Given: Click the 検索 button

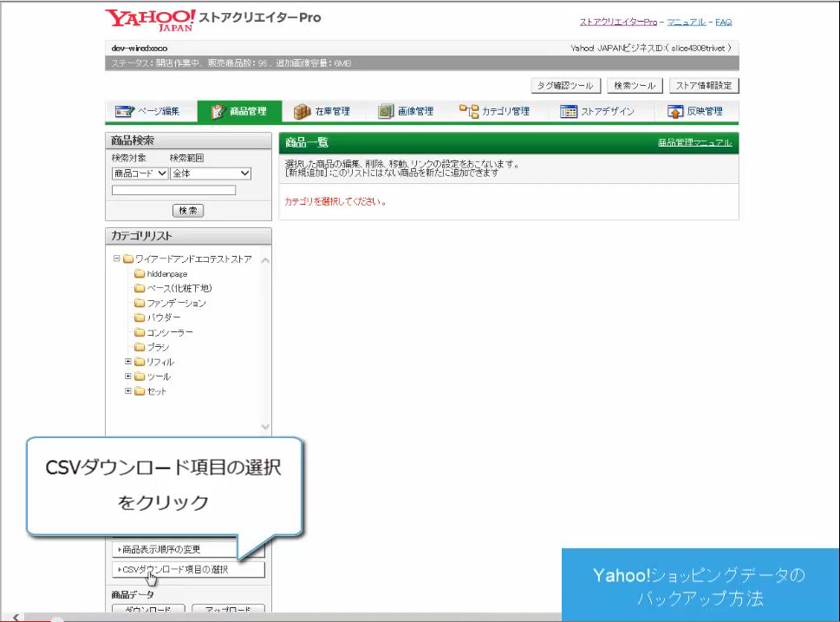Looking at the screenshot, I should [188, 211].
